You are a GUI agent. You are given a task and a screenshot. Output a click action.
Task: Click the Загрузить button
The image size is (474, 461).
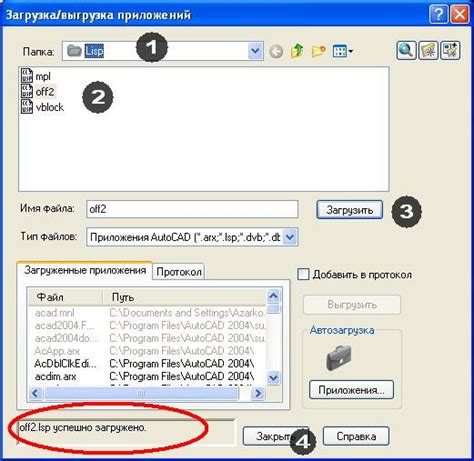(349, 210)
